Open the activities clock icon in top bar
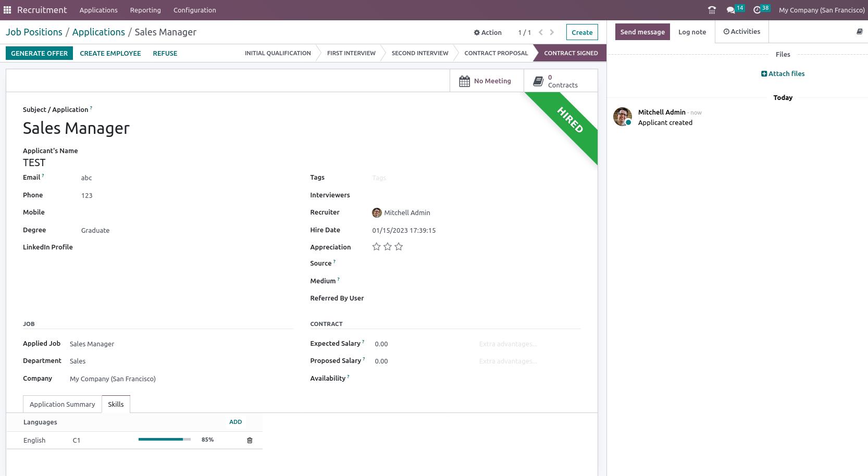 [x=757, y=10]
